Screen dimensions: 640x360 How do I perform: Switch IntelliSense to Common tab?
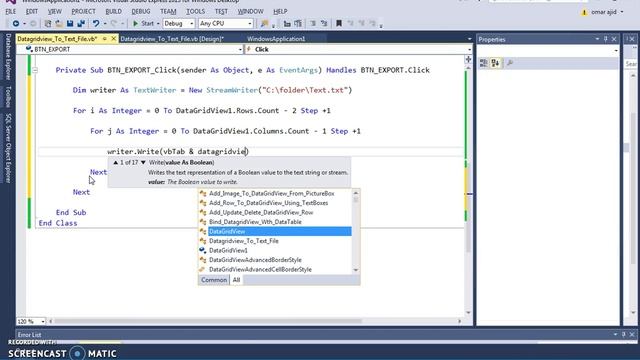(x=214, y=280)
